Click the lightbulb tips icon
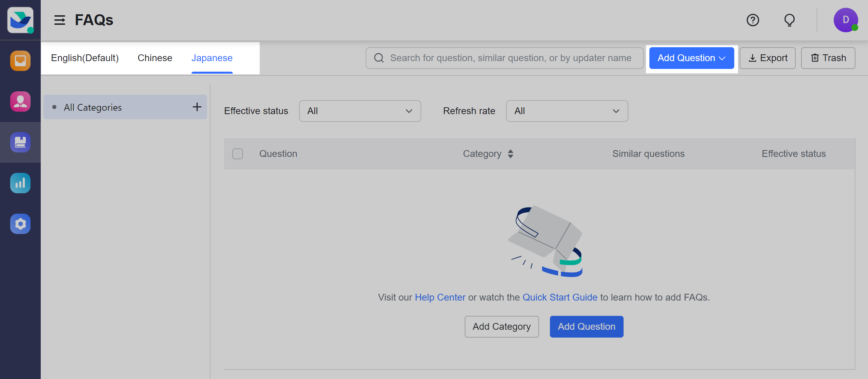 [789, 20]
